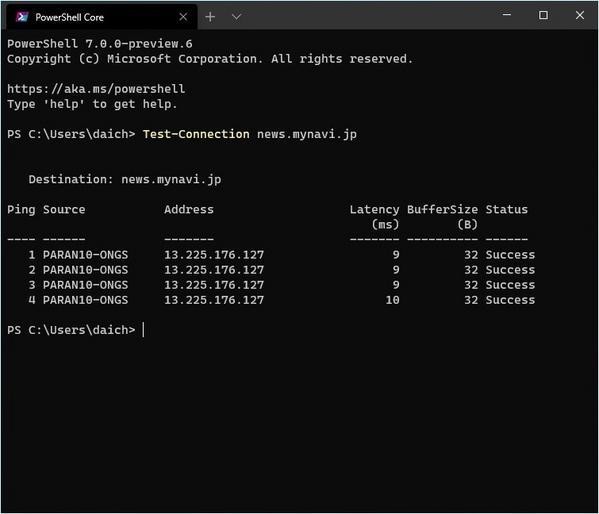Click buffer size 32 in ping row 1
This screenshot has width=599, height=514.
pos(471,255)
